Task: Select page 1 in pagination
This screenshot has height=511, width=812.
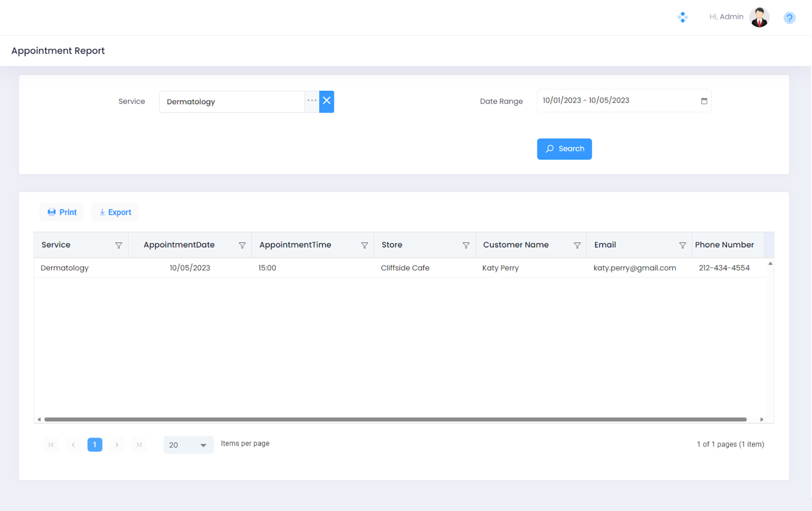Action: pyautogui.click(x=95, y=444)
